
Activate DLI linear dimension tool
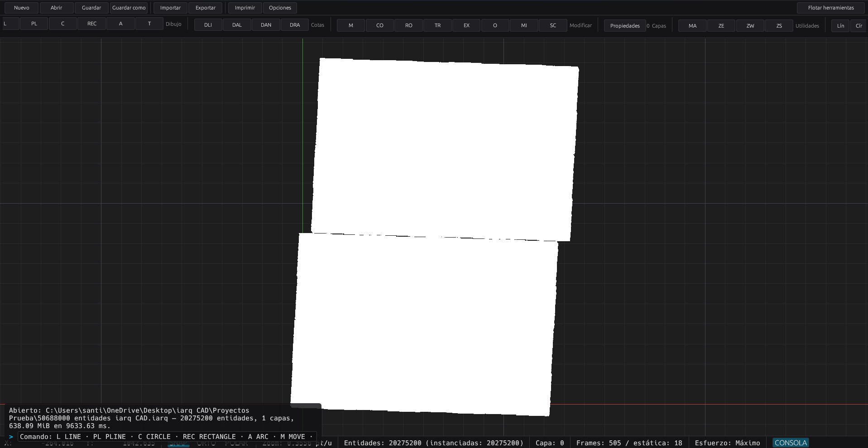pyautogui.click(x=208, y=25)
